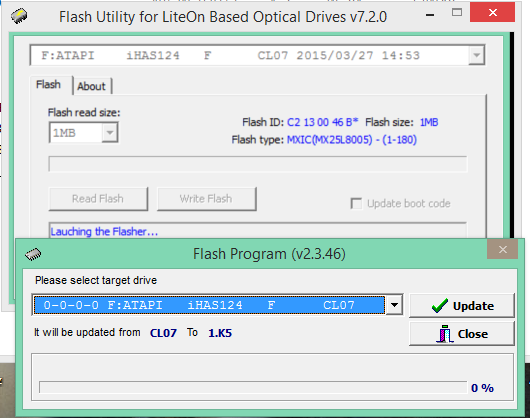
Task: Click the 'Flash read size:' label
Action: [x=84, y=112]
